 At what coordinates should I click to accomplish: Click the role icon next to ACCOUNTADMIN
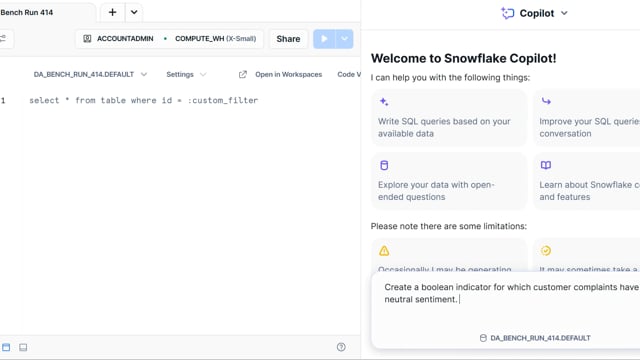coord(87,39)
